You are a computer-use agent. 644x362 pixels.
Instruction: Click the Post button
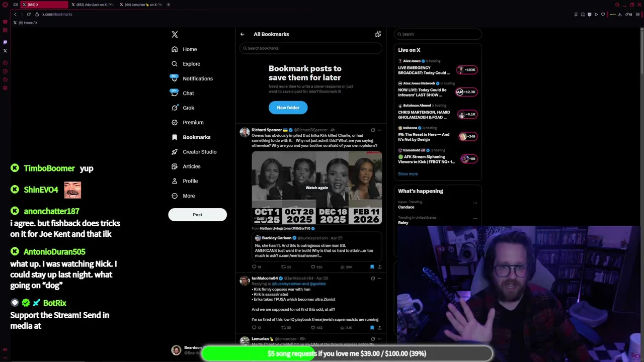197,215
